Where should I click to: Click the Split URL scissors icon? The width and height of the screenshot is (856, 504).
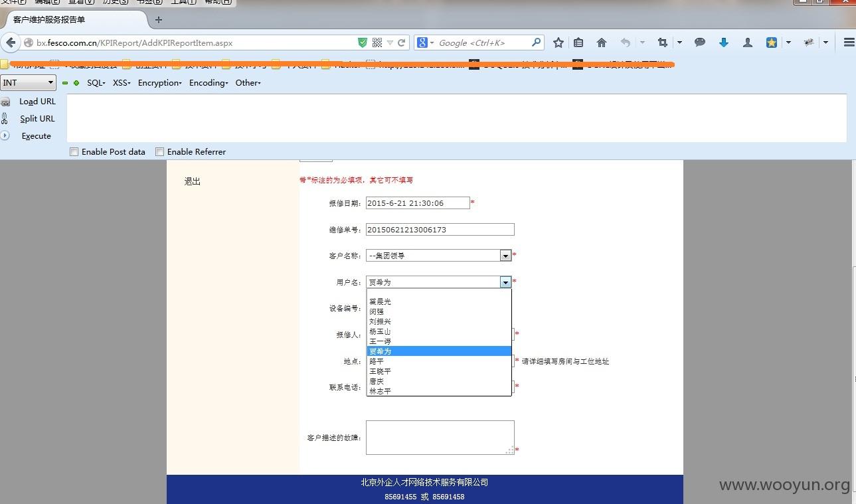point(5,119)
